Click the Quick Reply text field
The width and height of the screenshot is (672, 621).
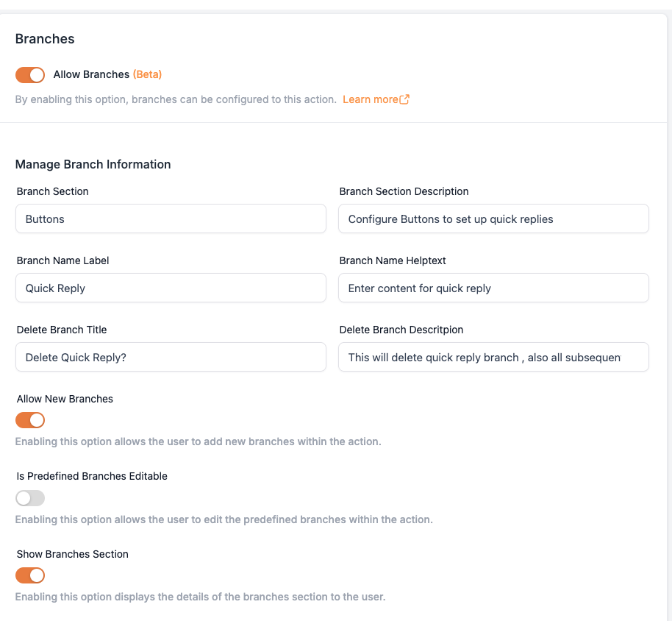[171, 288]
